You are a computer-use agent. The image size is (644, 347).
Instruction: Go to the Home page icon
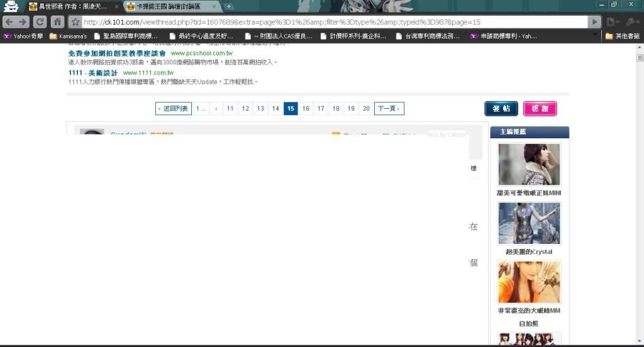58,22
